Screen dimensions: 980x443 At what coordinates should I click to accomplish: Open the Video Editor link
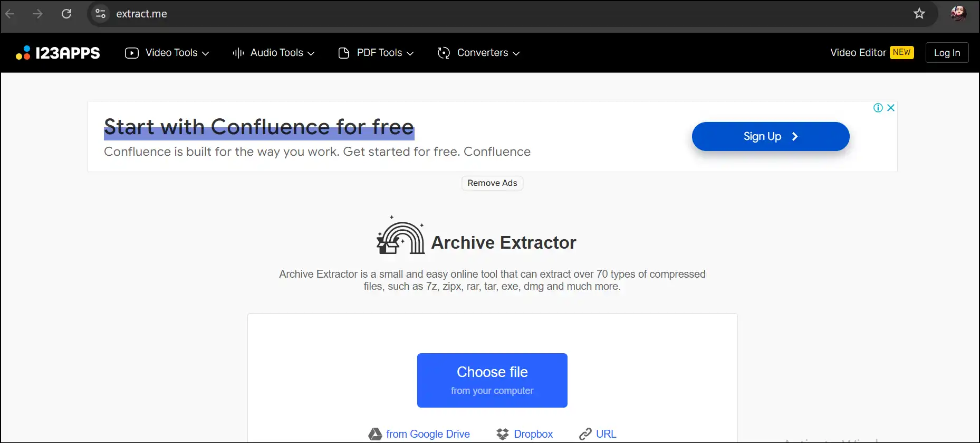coord(858,53)
